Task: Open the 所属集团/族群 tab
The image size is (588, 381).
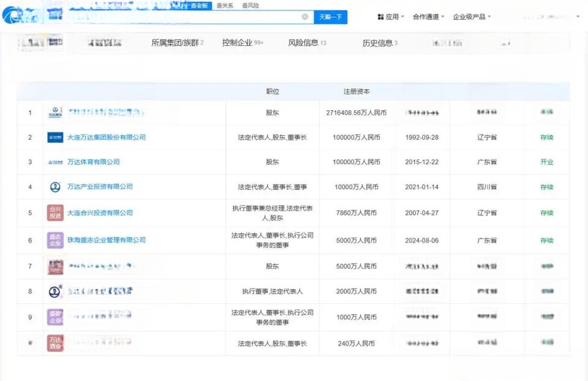Action: tap(178, 43)
